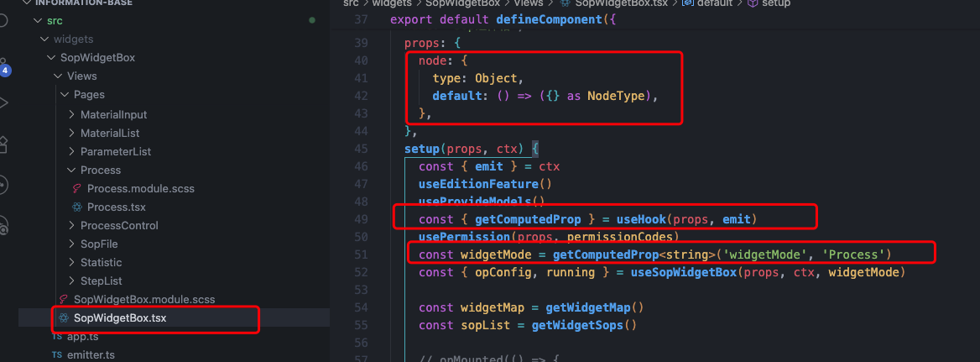
Task: Collapse the Pages folder chevron
Action: tap(65, 95)
